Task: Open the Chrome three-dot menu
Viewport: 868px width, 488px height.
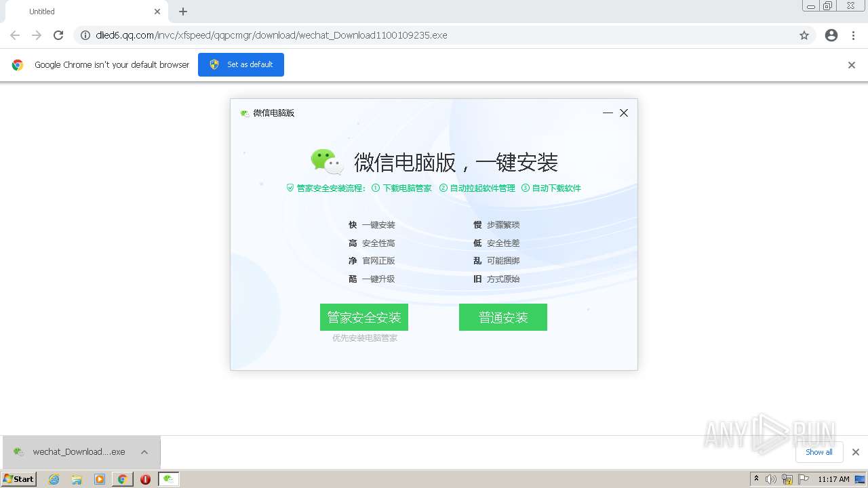Action: coord(854,35)
